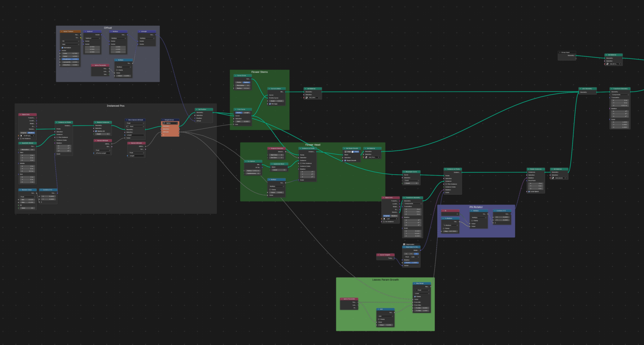Viewport: 644px width, 345px height.
Task: Click the Level field in Subdivide Mesh
Action: pos(279,170)
